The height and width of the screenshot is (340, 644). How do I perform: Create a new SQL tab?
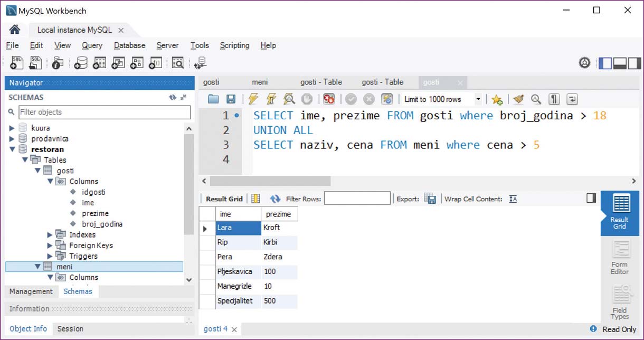click(17, 63)
